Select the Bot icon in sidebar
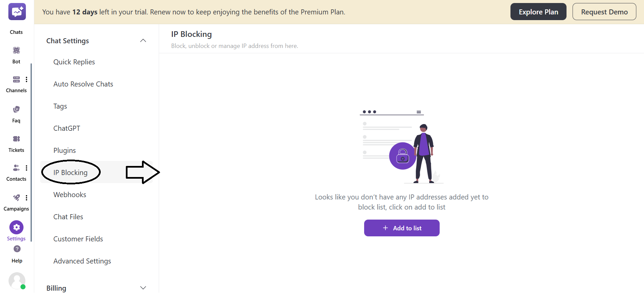 pyautogui.click(x=16, y=50)
